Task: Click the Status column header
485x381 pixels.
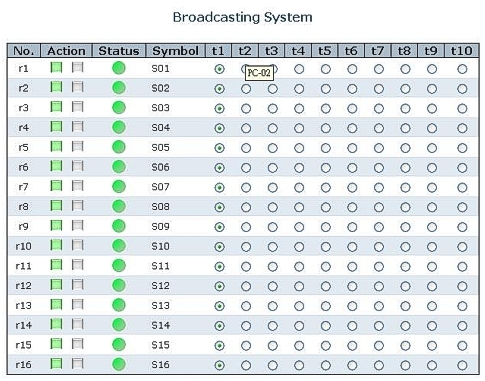Action: 119,51
